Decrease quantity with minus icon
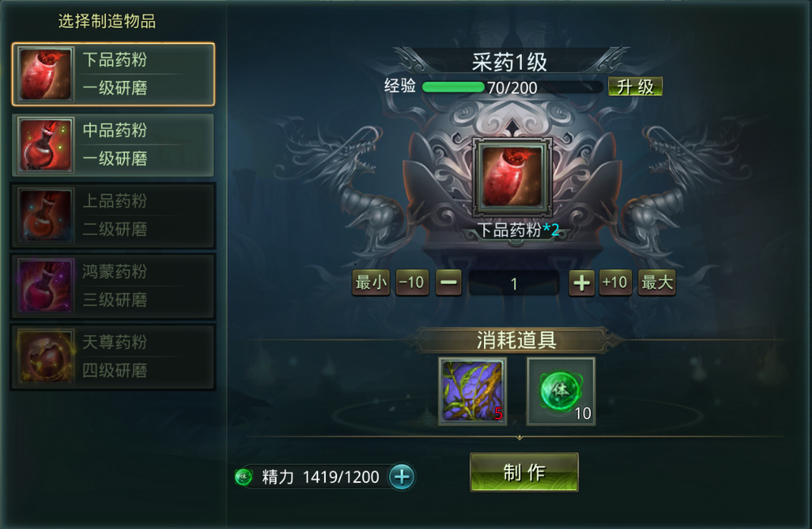This screenshot has height=529, width=812. click(x=448, y=282)
